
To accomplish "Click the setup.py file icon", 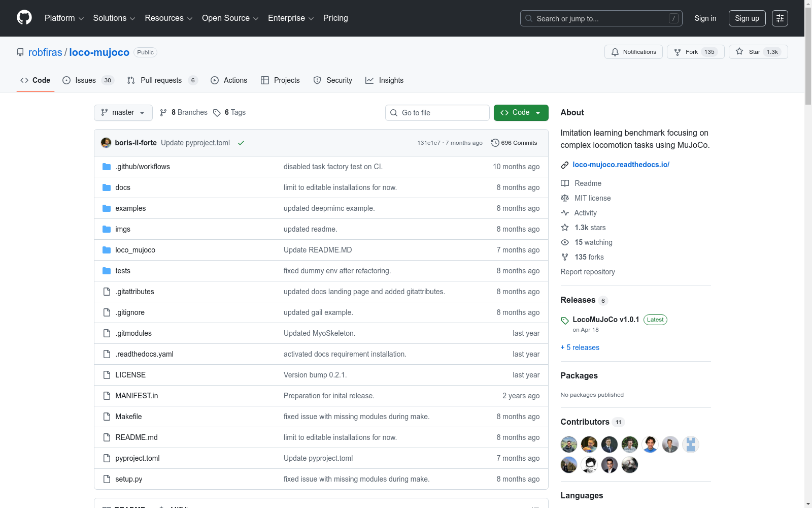I will [x=107, y=479].
